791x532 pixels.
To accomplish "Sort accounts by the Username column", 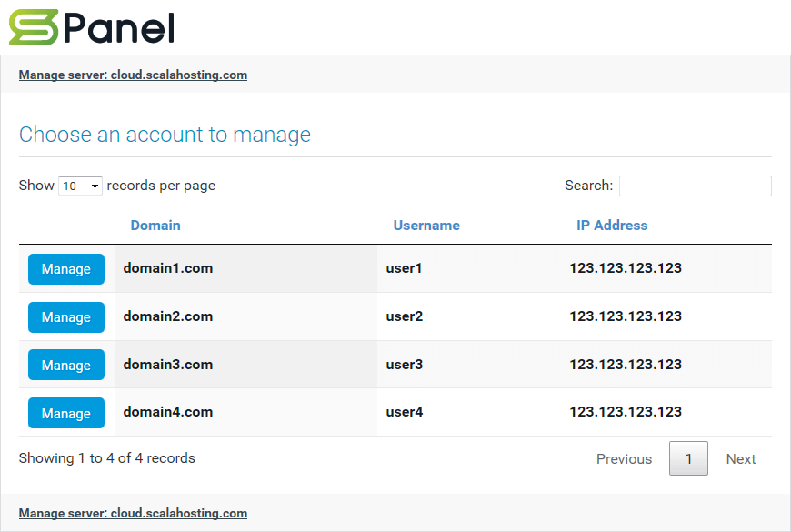I will 426,225.
